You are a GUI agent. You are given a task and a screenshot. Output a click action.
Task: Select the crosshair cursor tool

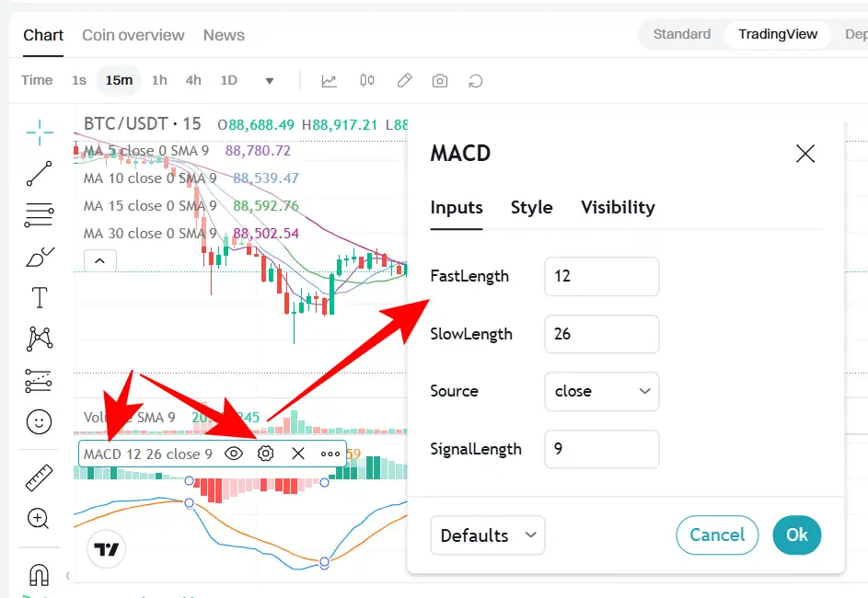pyautogui.click(x=40, y=132)
